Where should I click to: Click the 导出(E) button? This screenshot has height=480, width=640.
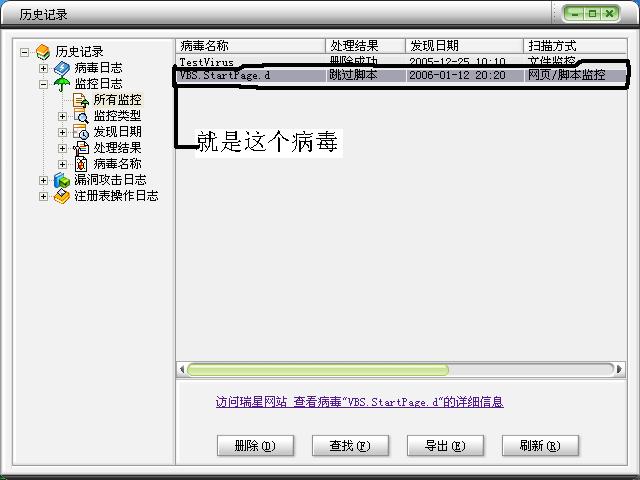pos(445,445)
